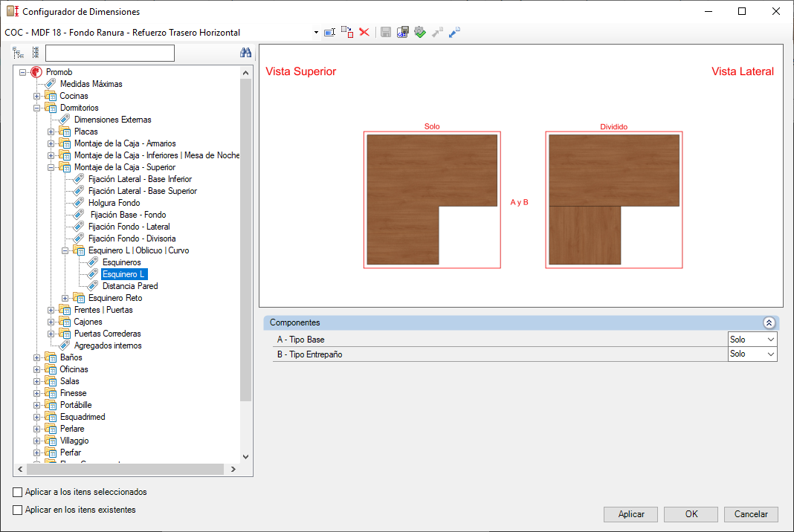Click the grey export arrow icon
Viewport: 794px width, 532px height.
(x=437, y=33)
